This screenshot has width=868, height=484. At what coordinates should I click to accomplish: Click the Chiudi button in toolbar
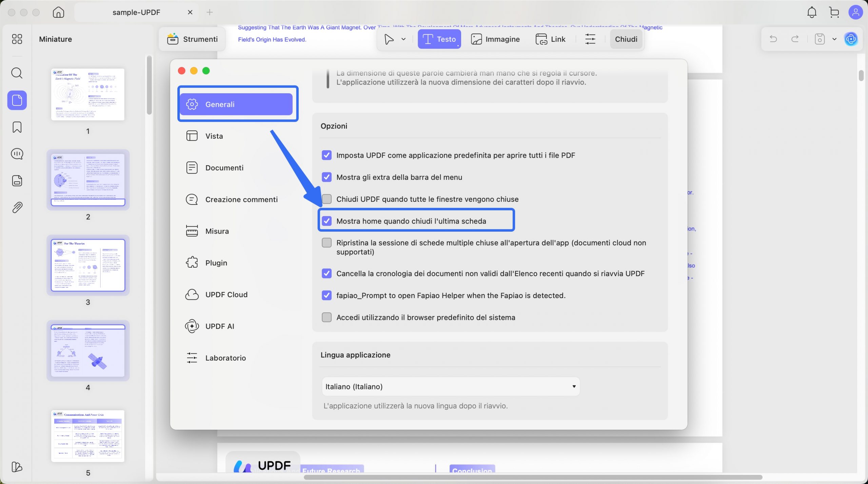626,39
